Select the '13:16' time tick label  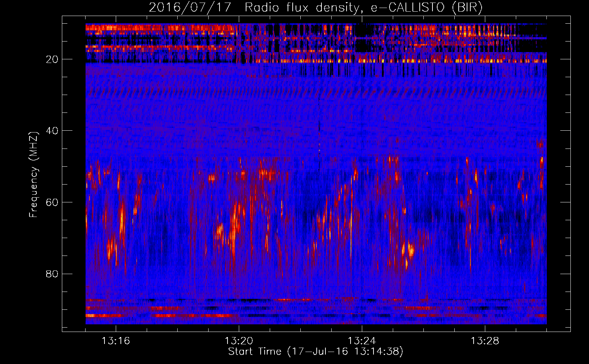pos(116,341)
